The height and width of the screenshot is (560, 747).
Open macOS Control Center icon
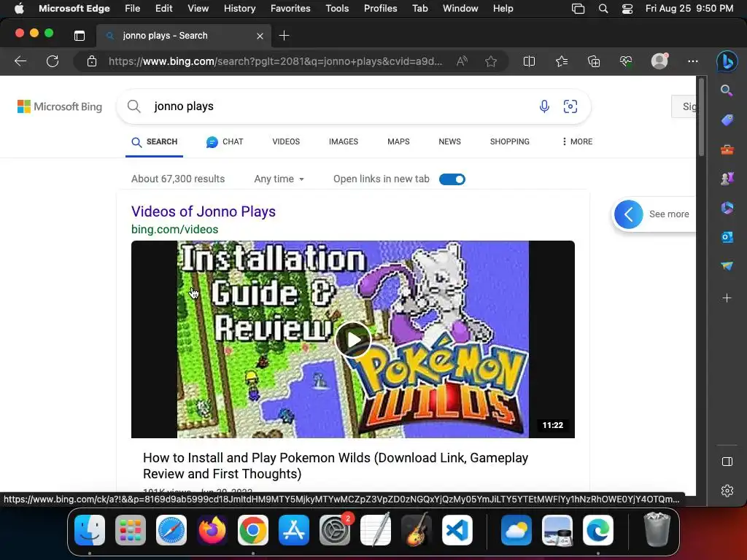627,8
